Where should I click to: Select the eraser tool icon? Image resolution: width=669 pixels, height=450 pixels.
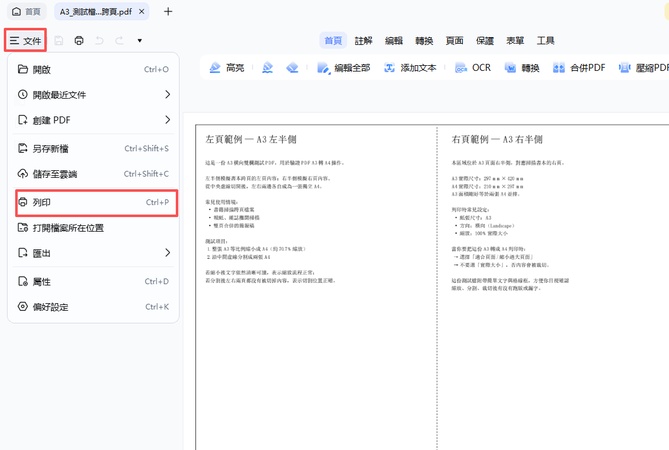click(x=292, y=68)
